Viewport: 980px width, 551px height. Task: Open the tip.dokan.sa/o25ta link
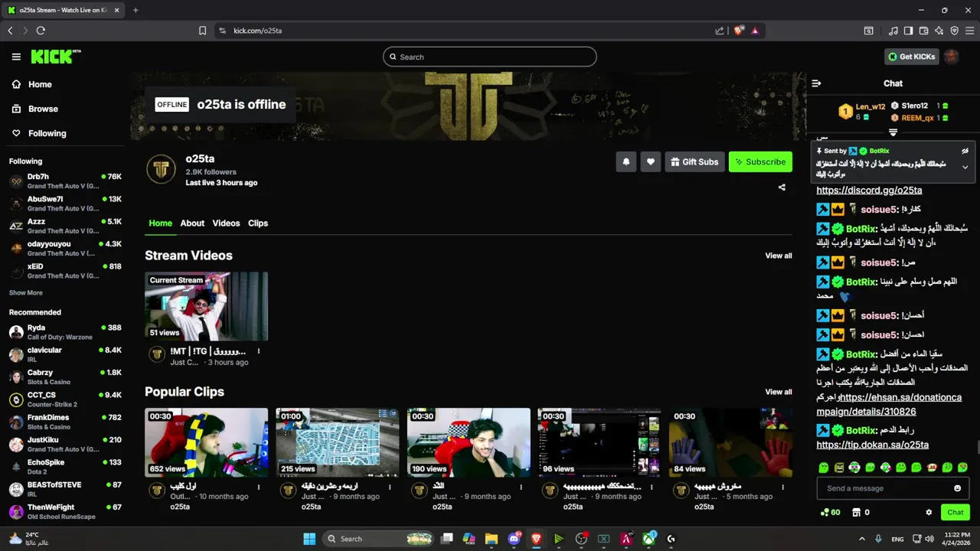pyautogui.click(x=873, y=445)
